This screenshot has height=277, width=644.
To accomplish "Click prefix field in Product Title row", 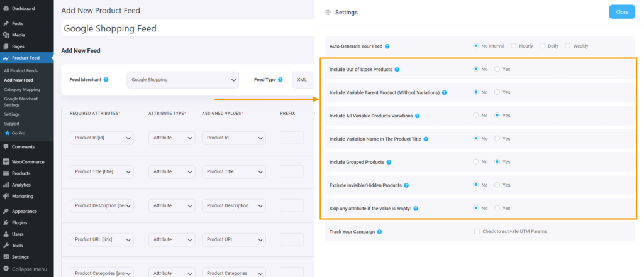I will coord(292,171).
